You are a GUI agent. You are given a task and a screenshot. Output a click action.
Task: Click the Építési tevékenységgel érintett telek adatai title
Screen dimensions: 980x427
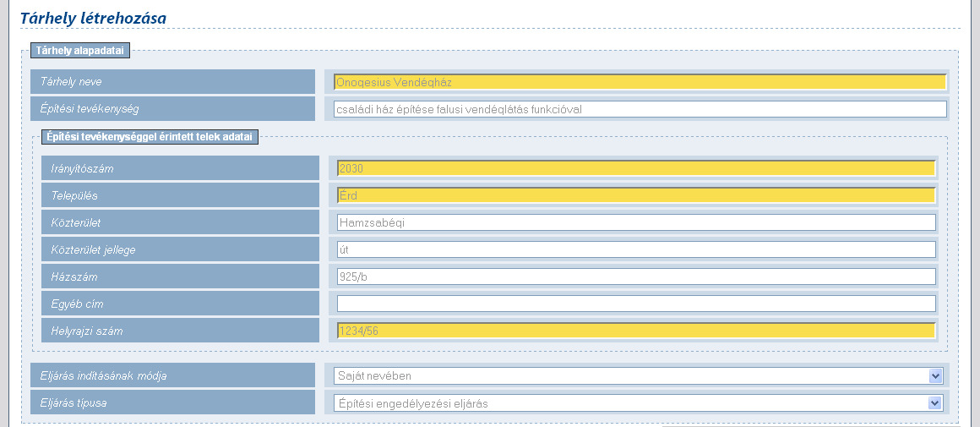[150, 137]
